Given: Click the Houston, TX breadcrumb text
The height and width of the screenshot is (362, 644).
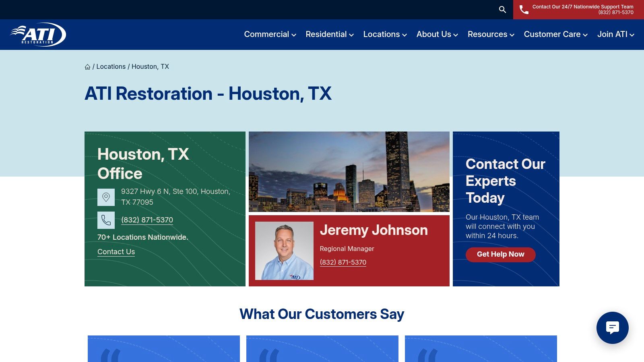Looking at the screenshot, I should pos(150,67).
